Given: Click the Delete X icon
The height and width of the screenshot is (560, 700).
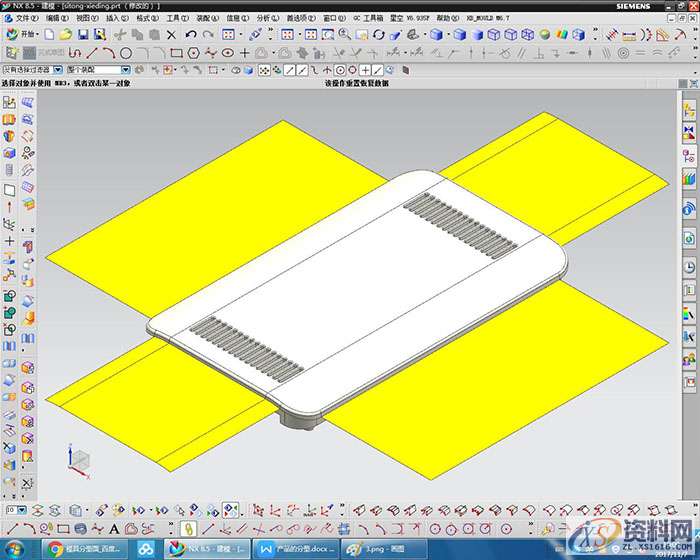Looking at the screenshot, I should [x=171, y=35].
